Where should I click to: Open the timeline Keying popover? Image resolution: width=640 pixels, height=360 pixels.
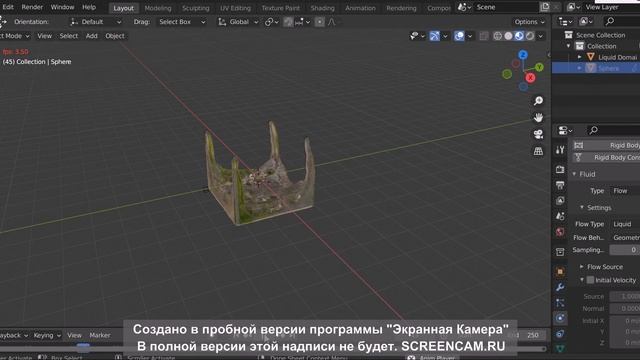pos(47,335)
